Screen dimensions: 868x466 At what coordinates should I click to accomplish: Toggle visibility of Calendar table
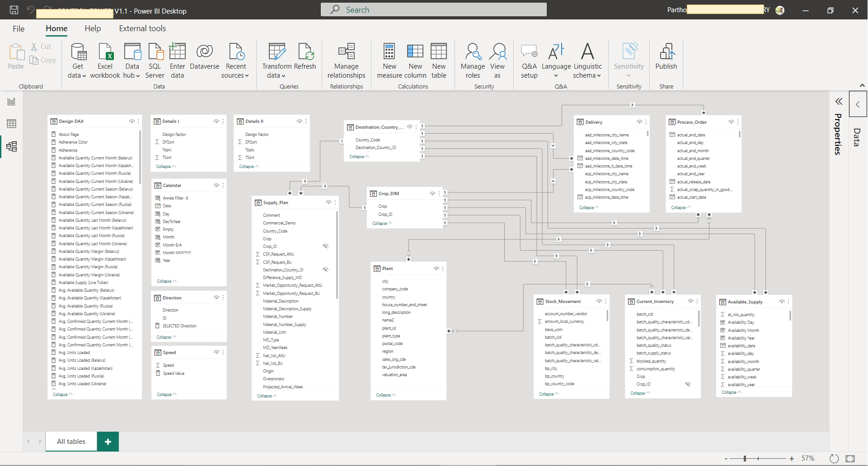tap(216, 186)
